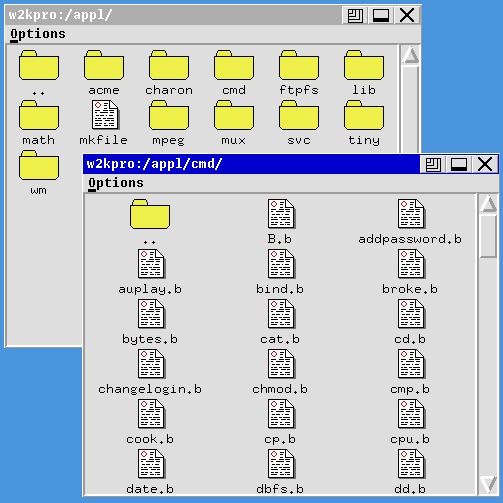
Task: Click the cmd window scrollbar thumb
Action: (489, 236)
